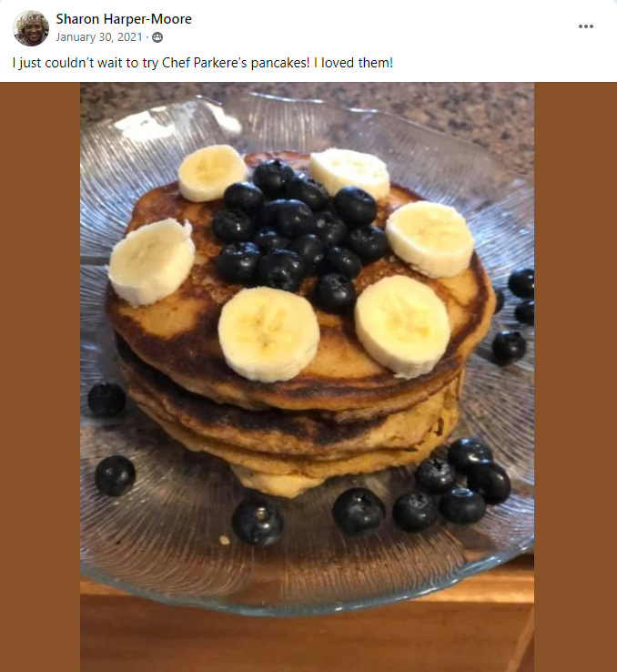Click the banana slice nearest the plate's front
This screenshot has width=617, height=672.
click(268, 334)
